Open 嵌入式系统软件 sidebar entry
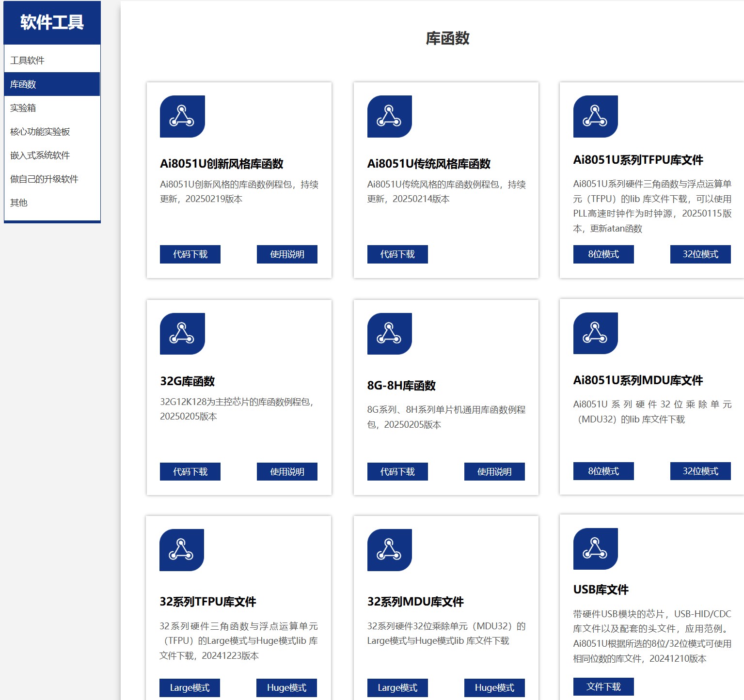The width and height of the screenshot is (744, 700). [40, 156]
